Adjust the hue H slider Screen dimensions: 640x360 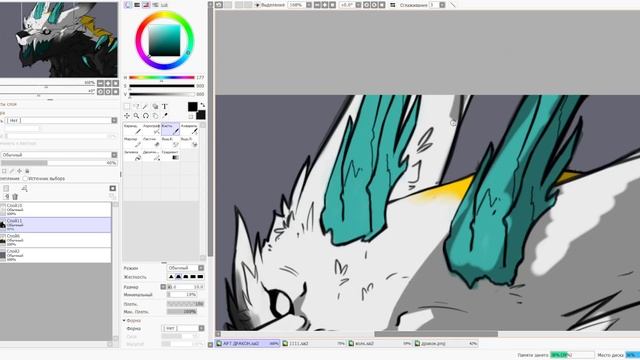pyautogui.click(x=162, y=78)
